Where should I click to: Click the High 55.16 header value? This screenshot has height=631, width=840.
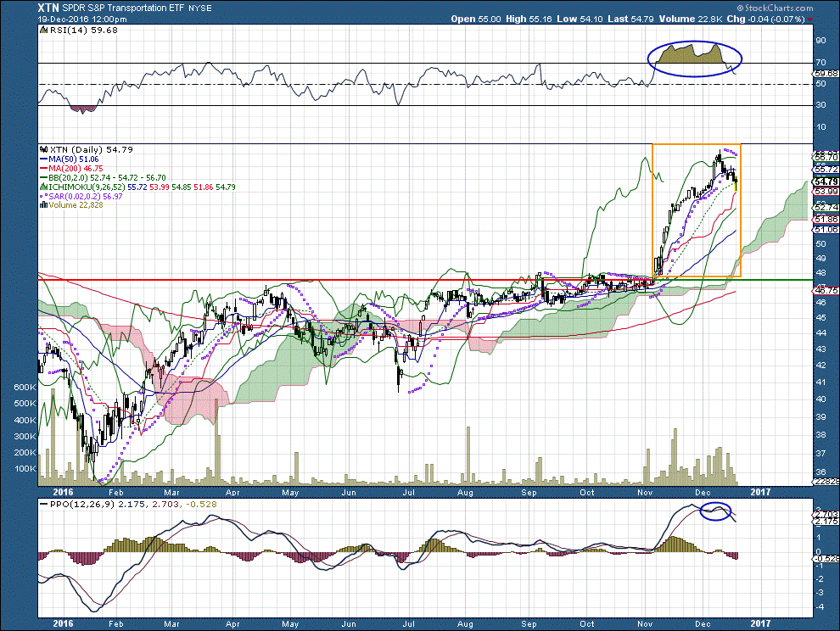tap(529, 19)
